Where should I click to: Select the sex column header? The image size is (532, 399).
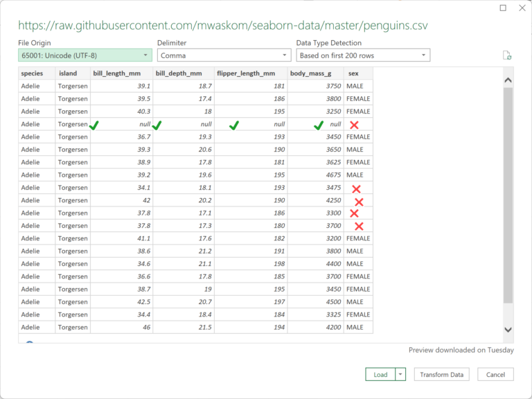pyautogui.click(x=358, y=73)
